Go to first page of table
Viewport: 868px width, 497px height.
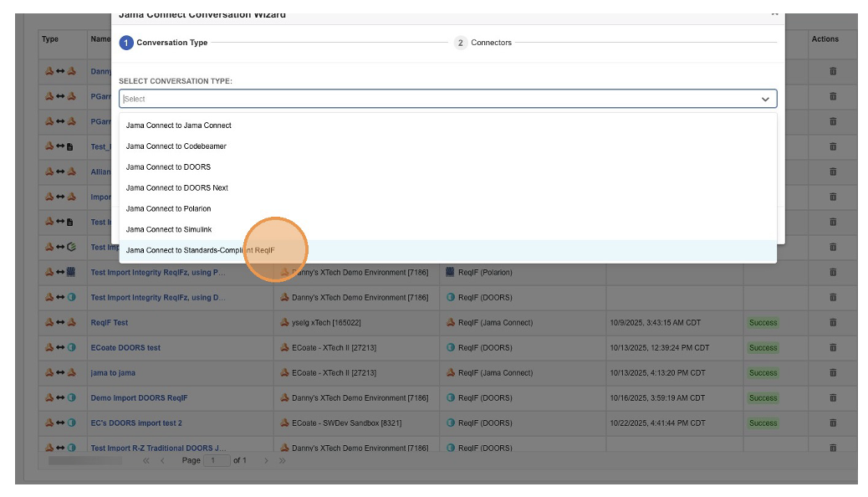coord(146,460)
